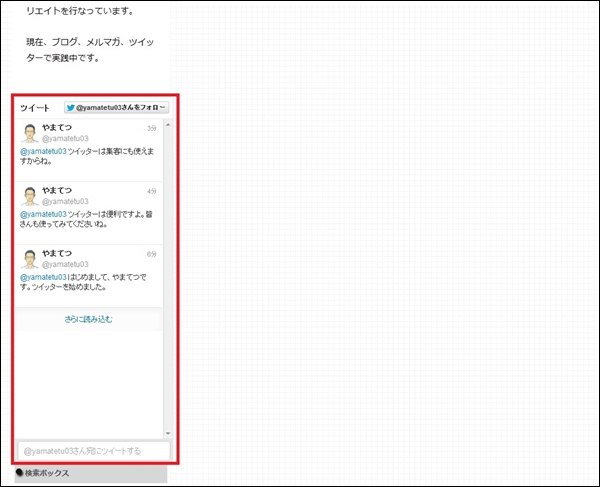Click the Twitter bird icon in follow button
This screenshot has width=600, height=487.
click(x=71, y=107)
